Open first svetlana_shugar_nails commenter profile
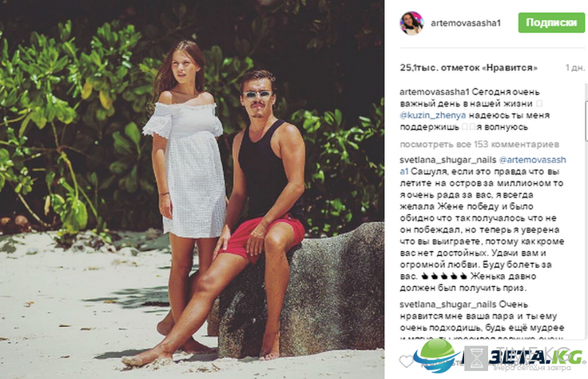Screen dimensions: 588x379 (x=447, y=160)
